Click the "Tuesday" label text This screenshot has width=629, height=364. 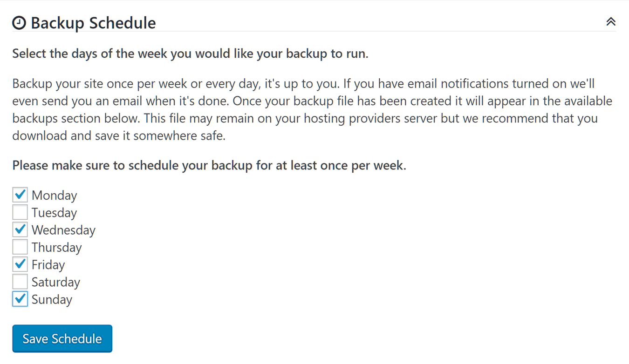pos(54,213)
